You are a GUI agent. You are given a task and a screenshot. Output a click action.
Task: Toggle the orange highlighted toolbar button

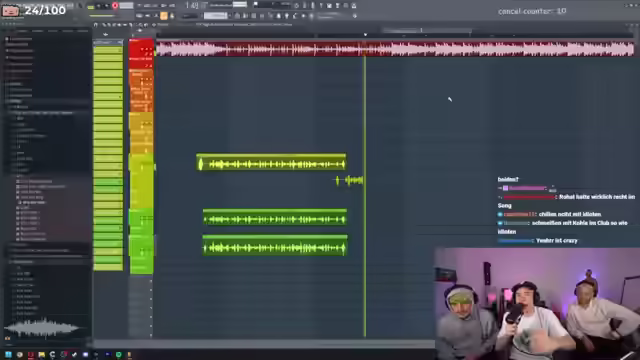pyautogui.click(x=164, y=16)
